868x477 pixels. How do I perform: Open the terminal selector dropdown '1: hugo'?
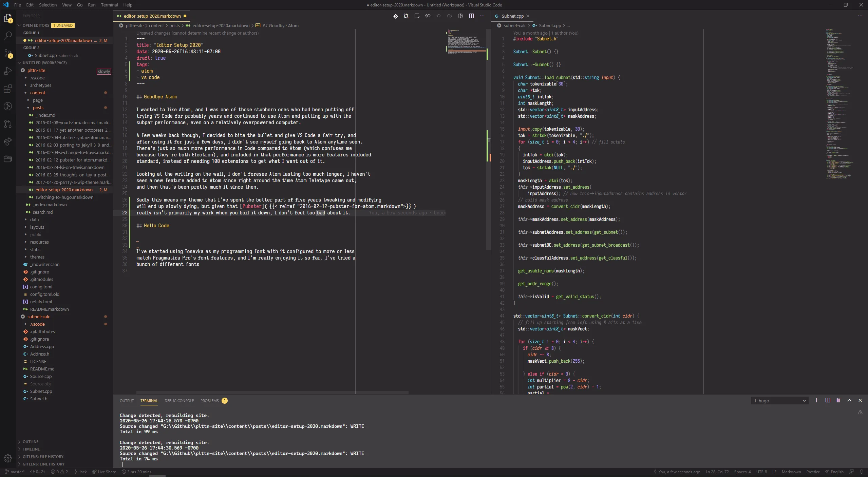pos(779,401)
